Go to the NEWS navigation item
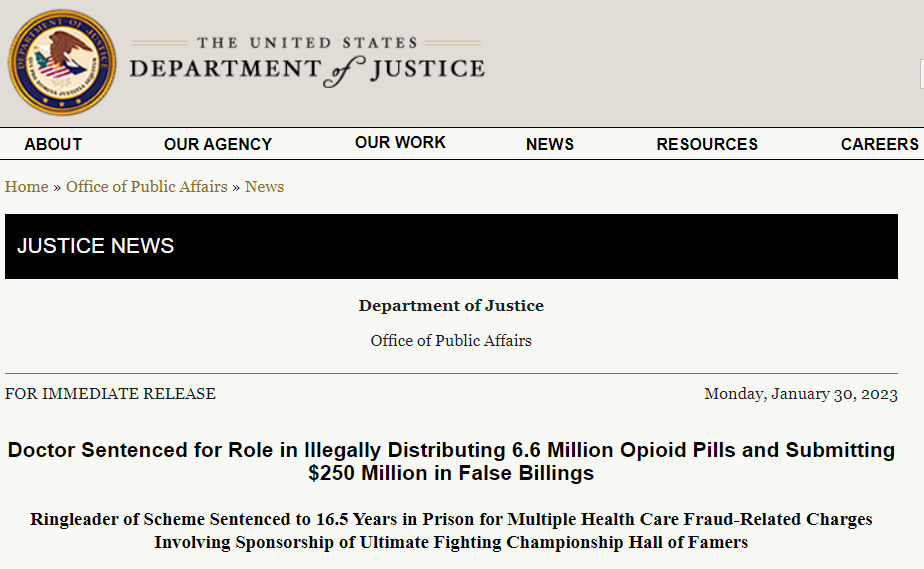This screenshot has width=924, height=569. tap(550, 144)
